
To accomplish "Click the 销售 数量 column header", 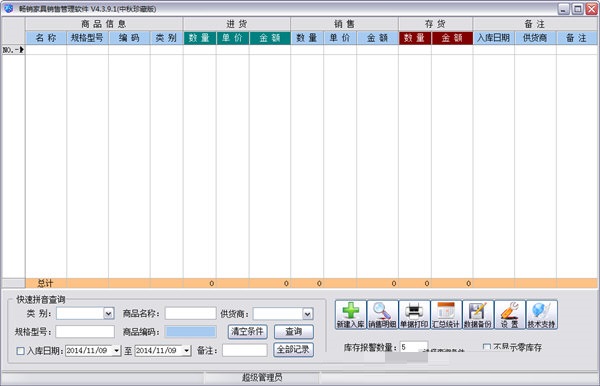I will [307, 38].
